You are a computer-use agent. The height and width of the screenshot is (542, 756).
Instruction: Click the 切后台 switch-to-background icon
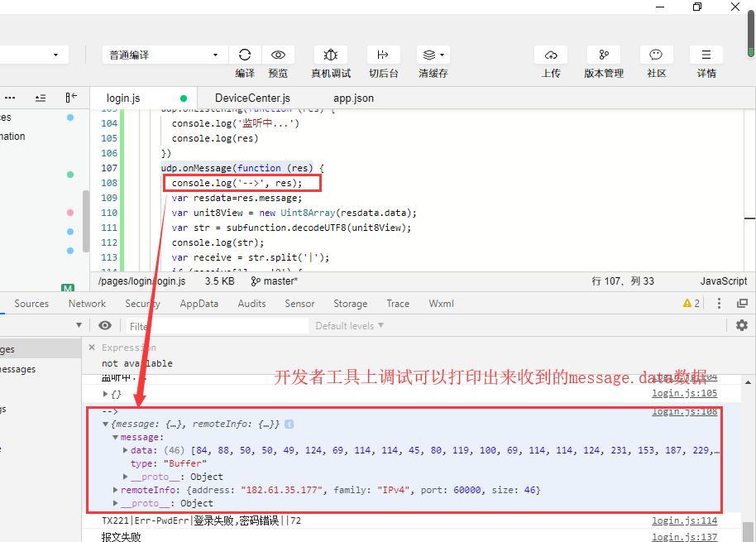[x=383, y=55]
